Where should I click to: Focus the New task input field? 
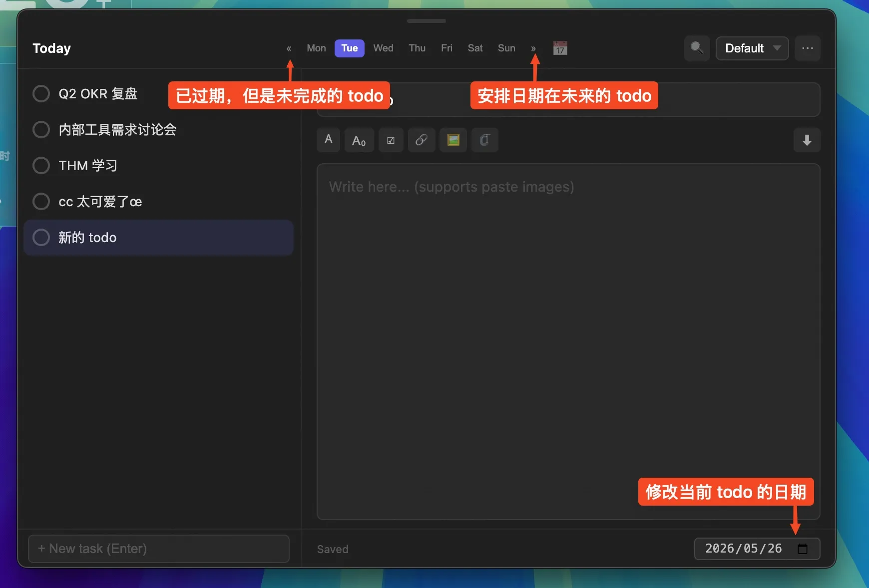point(159,549)
